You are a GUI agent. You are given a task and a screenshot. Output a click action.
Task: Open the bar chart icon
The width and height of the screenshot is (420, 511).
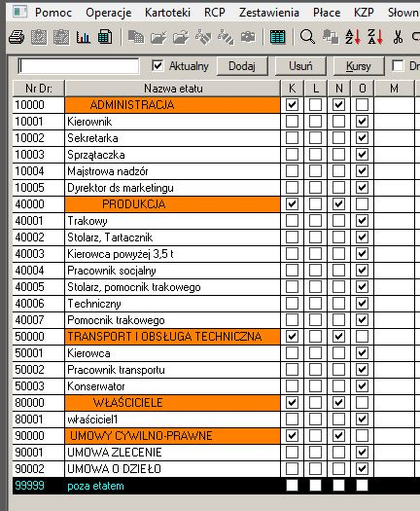[x=83, y=37]
